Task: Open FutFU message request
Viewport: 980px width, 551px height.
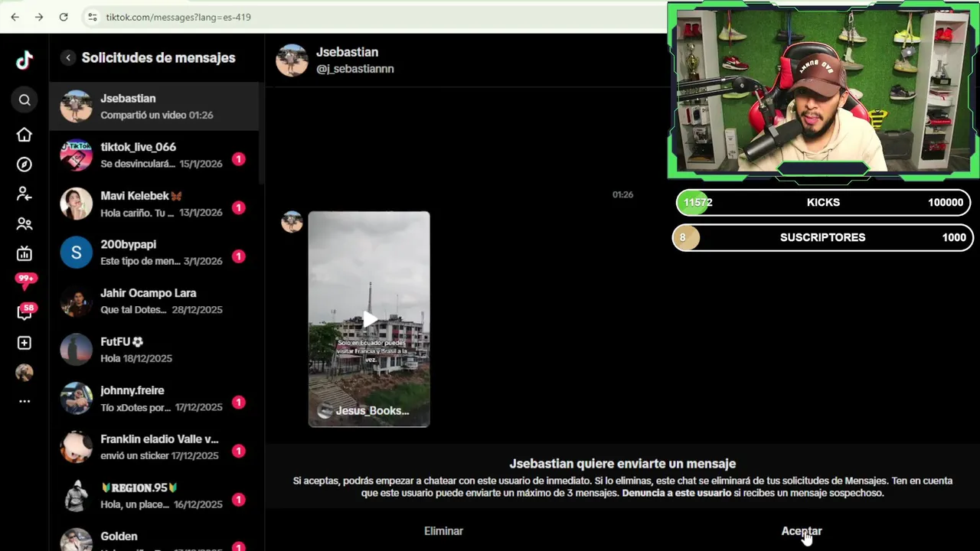Action: [x=154, y=350]
